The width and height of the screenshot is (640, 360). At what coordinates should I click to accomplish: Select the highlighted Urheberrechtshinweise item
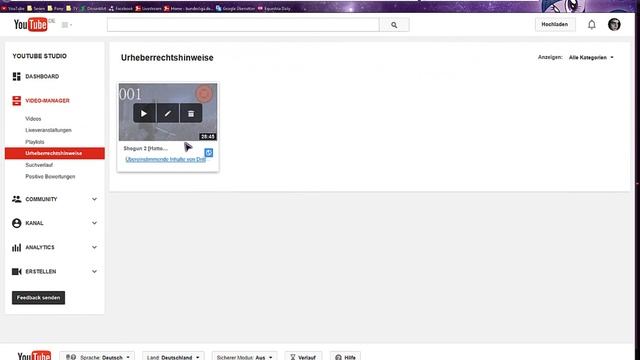[55, 153]
